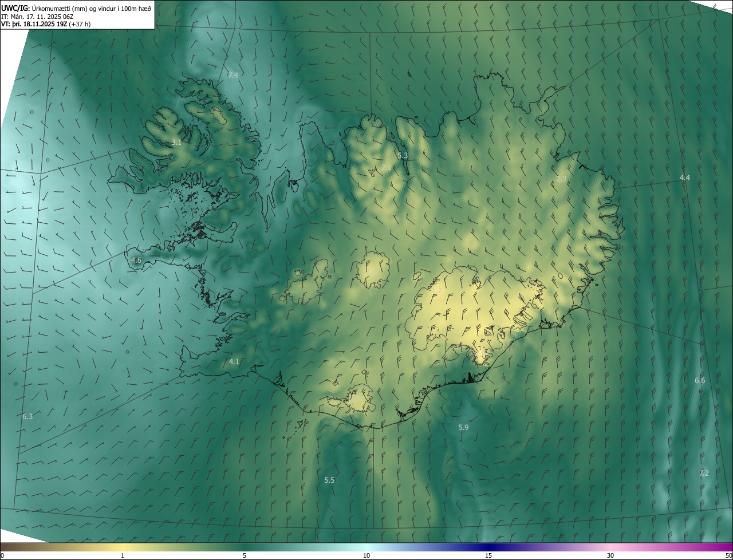This screenshot has width=733, height=560.
Task: Click the 2.3 value label in northeast Iceland
Action: pos(561,179)
